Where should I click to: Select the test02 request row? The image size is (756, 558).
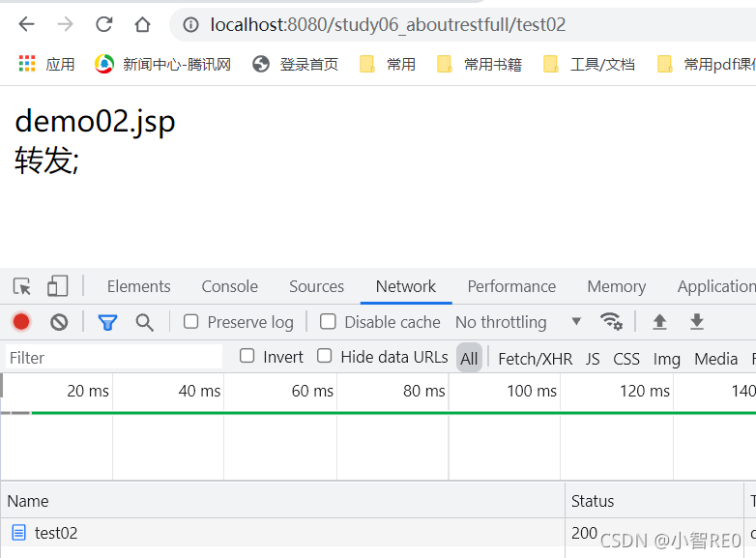click(378, 533)
